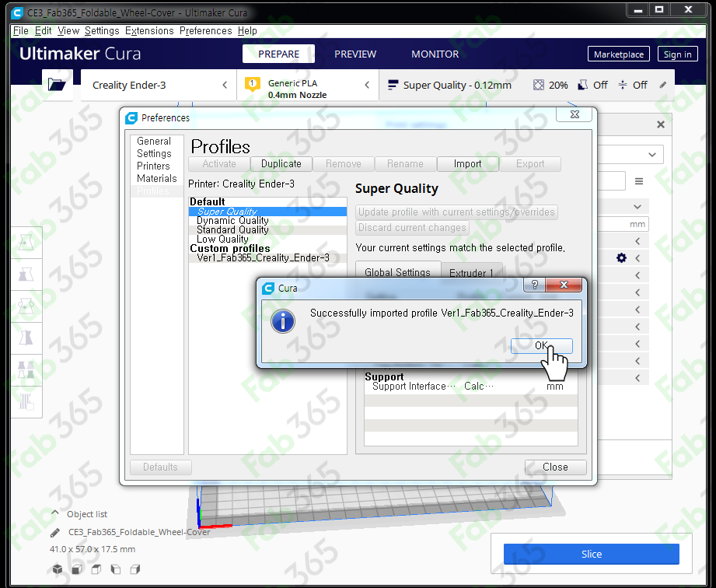The height and width of the screenshot is (588, 716).
Task: Click the material number 1 badge icon
Action: pos(253,85)
